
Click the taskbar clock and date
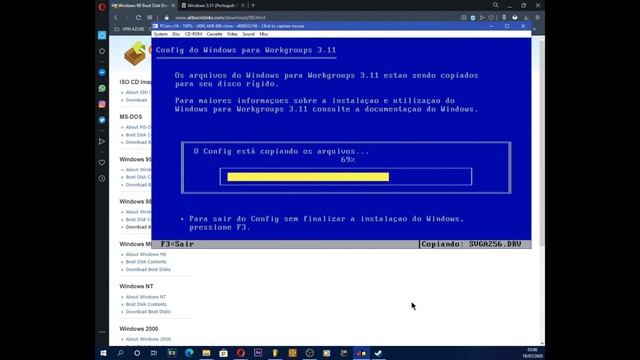532,353
